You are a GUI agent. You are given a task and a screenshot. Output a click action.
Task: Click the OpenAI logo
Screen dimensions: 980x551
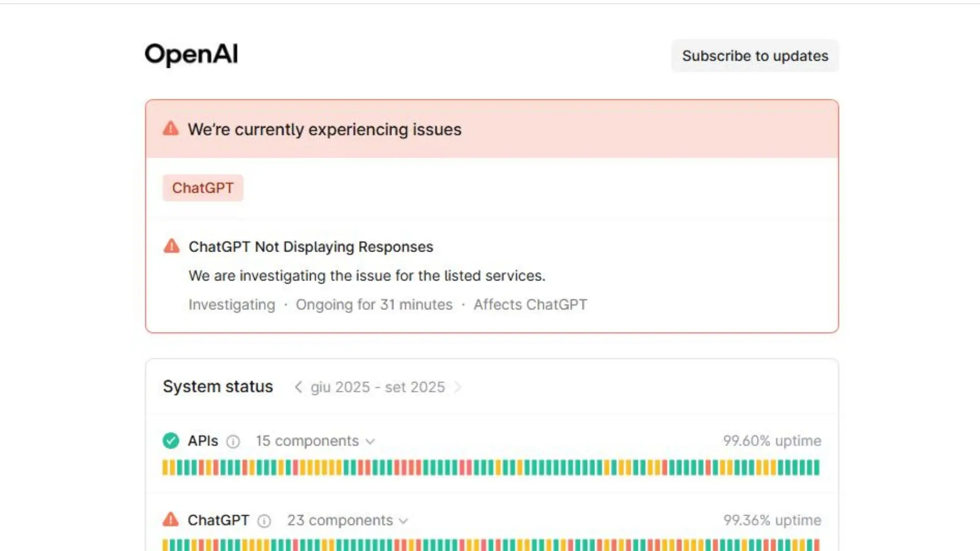pyautogui.click(x=191, y=55)
